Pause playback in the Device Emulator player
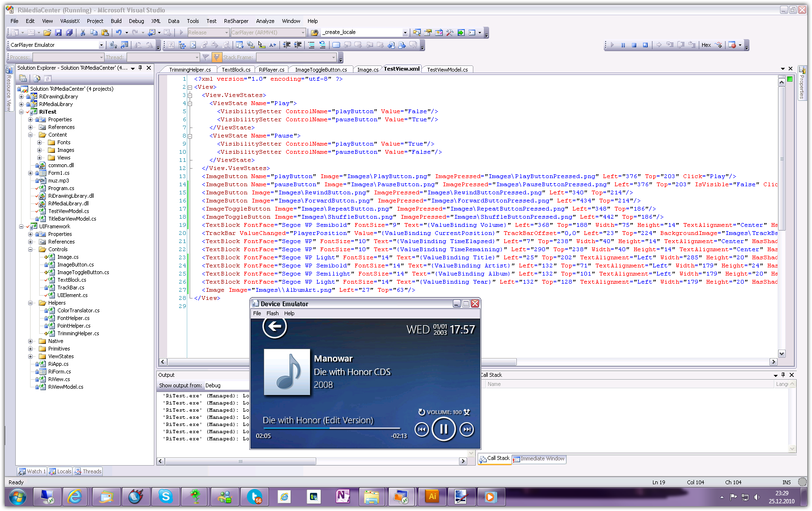This screenshot has width=812, height=511. click(x=443, y=429)
